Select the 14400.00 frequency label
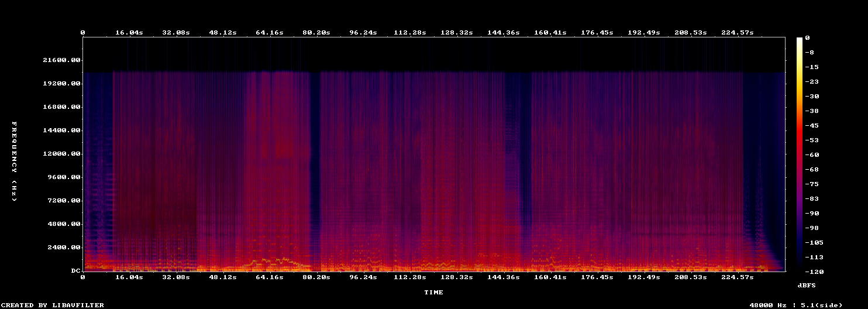 (x=62, y=131)
